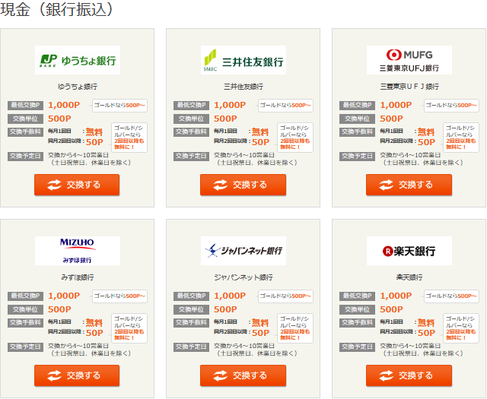The width and height of the screenshot is (487, 399).
Task: Click ゴールド/シルバー free-fee note in 三菱東京UFJ銀行 card
Action: 461,137
